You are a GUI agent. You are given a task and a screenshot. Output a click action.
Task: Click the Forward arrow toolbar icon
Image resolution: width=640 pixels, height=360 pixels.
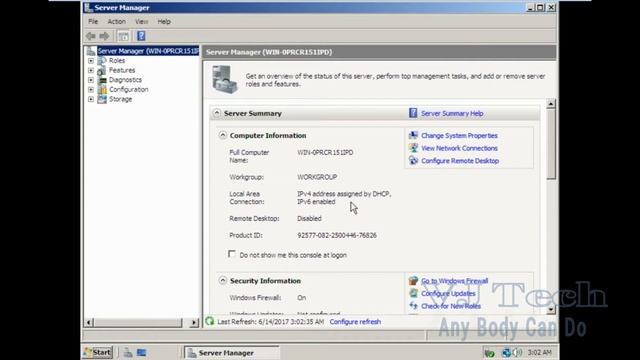[x=104, y=36]
